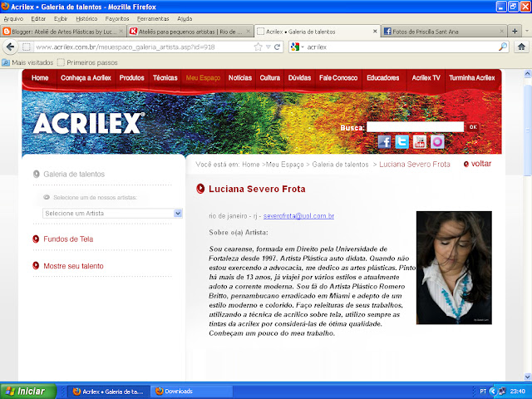The height and width of the screenshot is (399, 532).
Task: Open Cultura in navigation bar
Action: 269,77
